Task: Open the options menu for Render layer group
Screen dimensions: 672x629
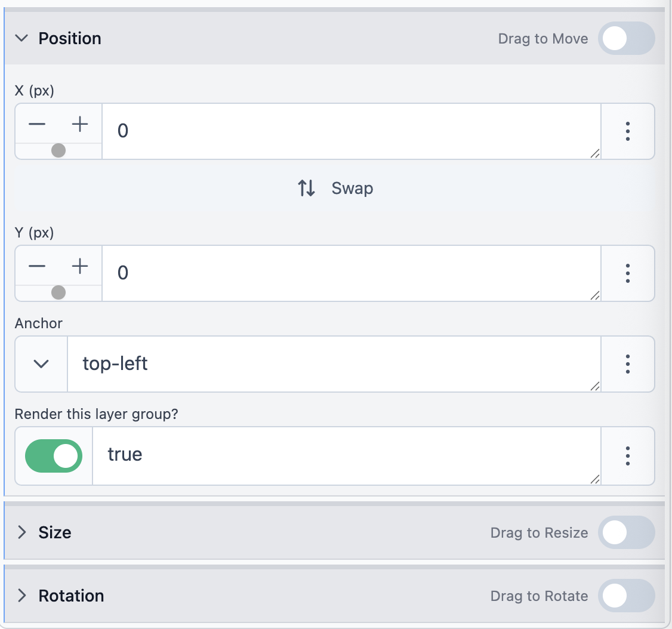Action: tap(627, 455)
